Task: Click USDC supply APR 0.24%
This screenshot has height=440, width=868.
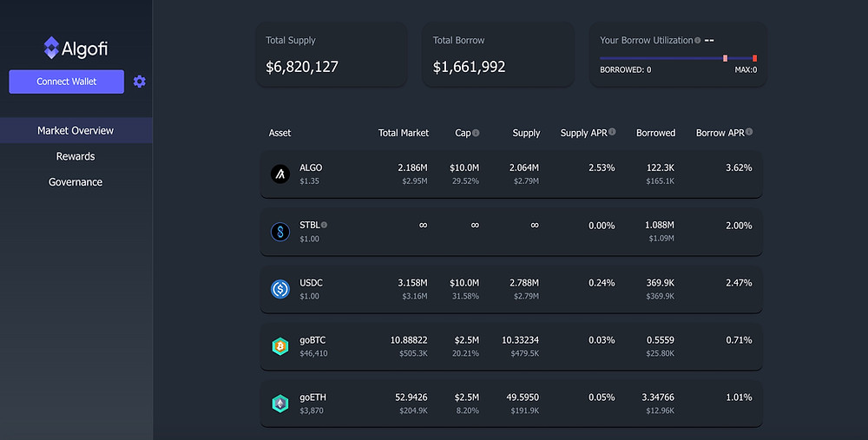Action: click(x=602, y=283)
